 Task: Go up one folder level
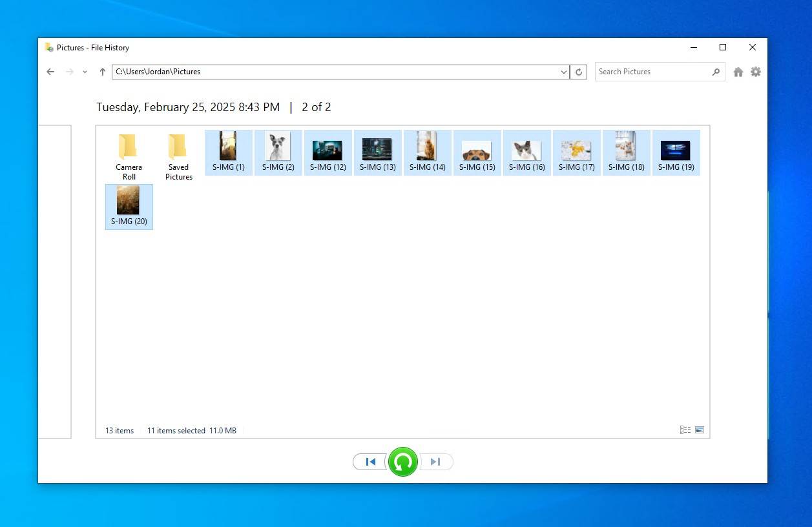point(102,72)
